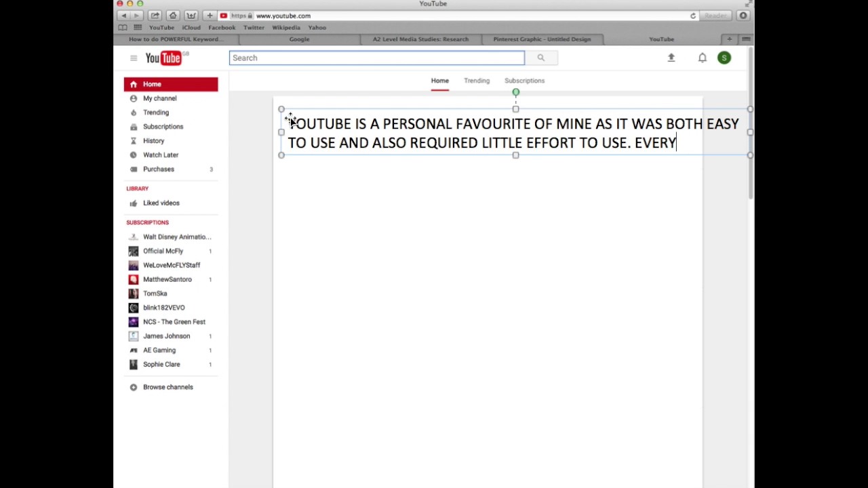The height and width of the screenshot is (488, 868).
Task: Select the Home tab under search bar
Action: click(x=440, y=81)
